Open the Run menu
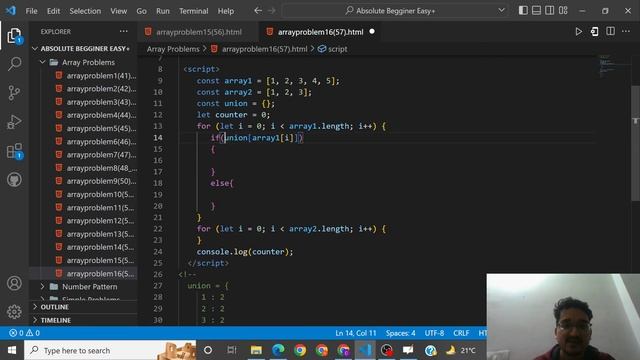The width and height of the screenshot is (640, 360). [163, 11]
